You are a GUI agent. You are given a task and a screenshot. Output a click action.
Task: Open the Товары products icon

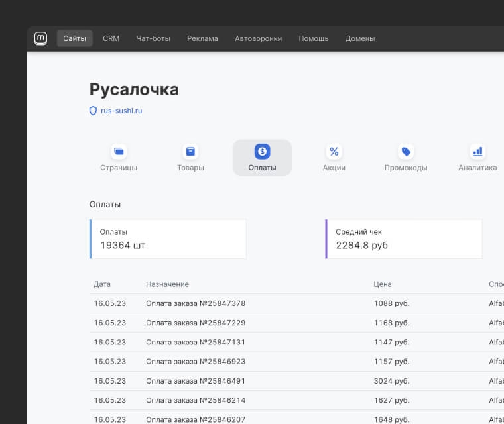click(190, 152)
